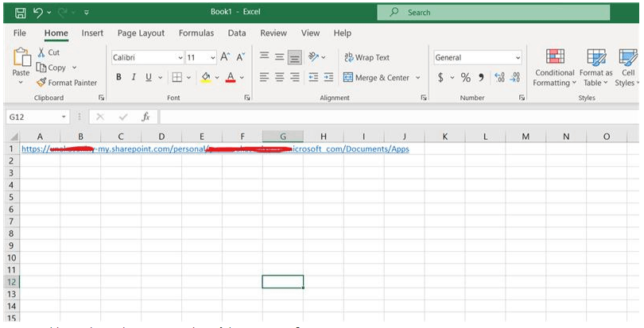Open the Undo history dropdown arrow

click(48, 13)
